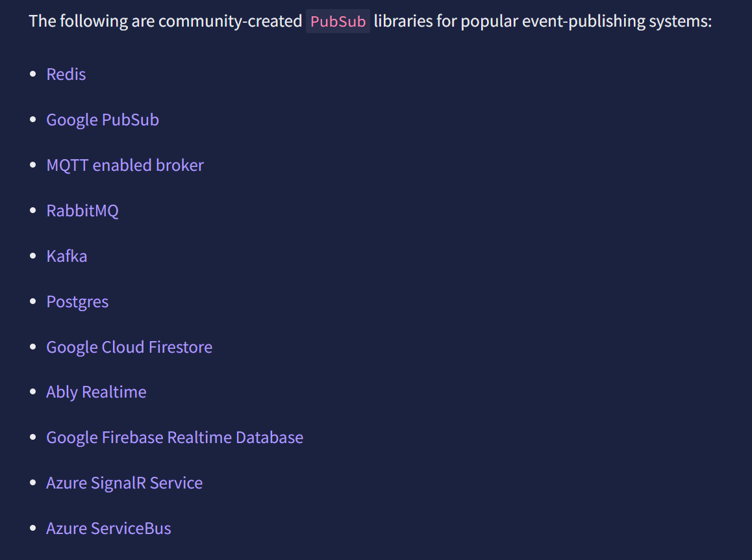Visit the RabbitMQ library link

click(82, 210)
